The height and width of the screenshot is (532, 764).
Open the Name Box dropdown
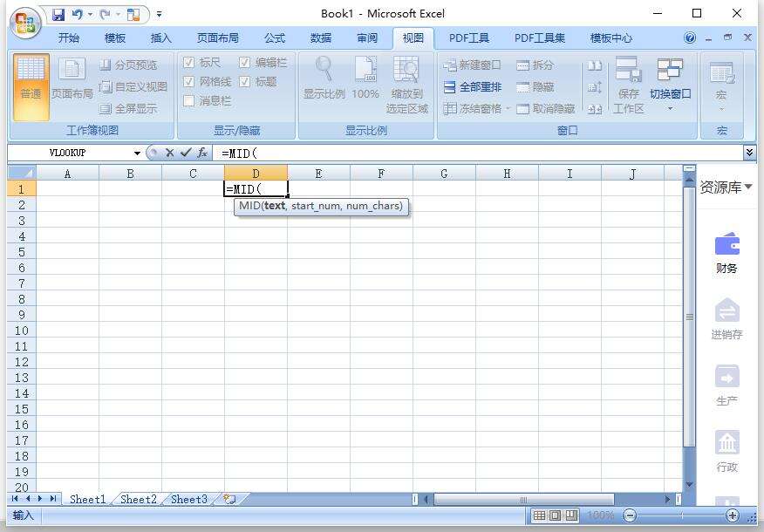pyautogui.click(x=137, y=153)
